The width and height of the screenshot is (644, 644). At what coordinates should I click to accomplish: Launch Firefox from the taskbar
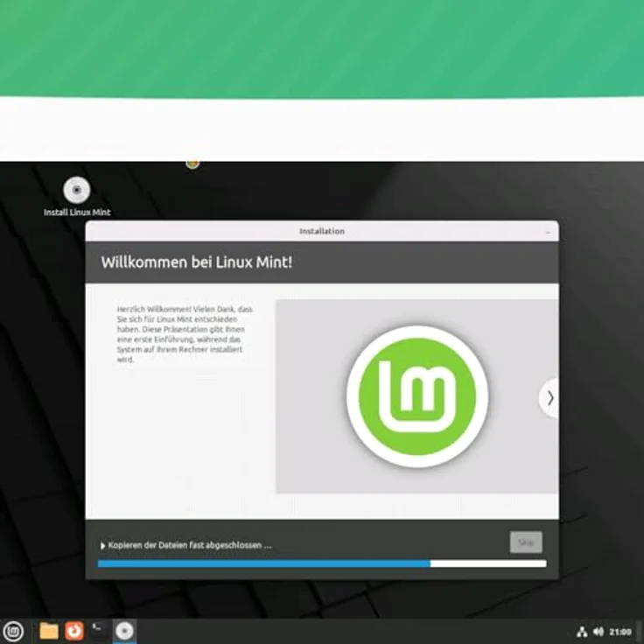[73, 631]
